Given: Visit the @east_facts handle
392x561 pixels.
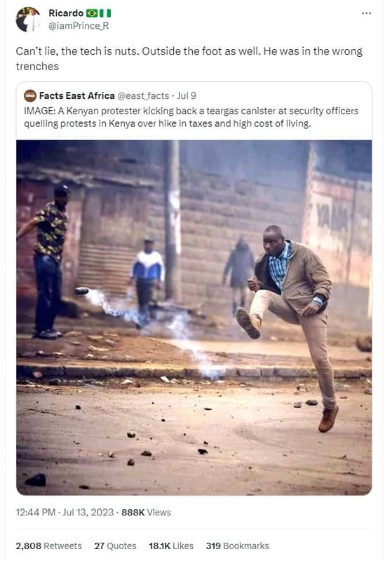Looking at the screenshot, I should (x=143, y=96).
